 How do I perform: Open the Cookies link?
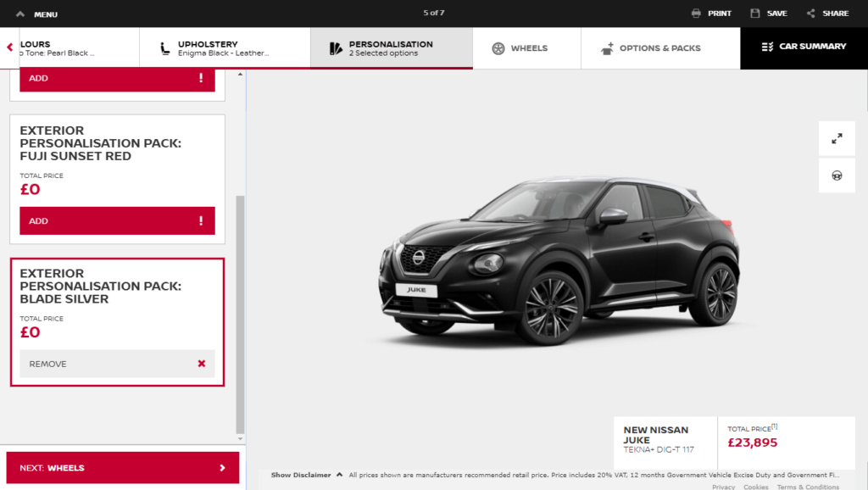(x=755, y=487)
